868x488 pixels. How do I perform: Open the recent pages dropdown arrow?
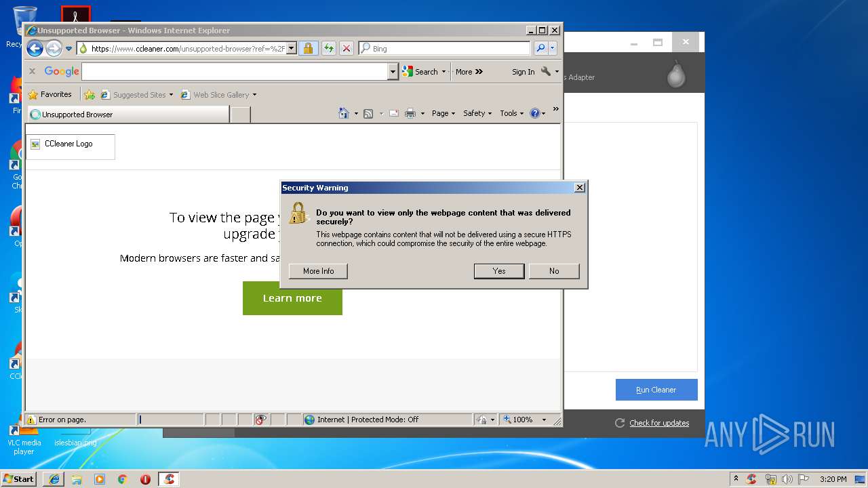point(68,49)
